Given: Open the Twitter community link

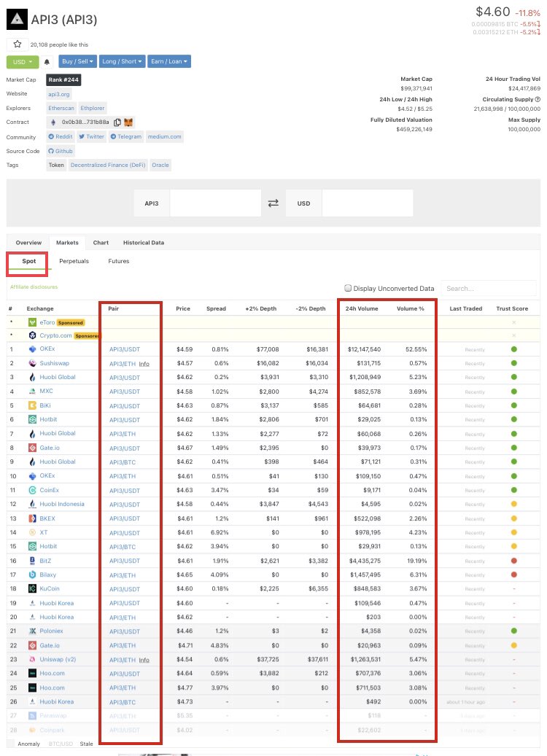Looking at the screenshot, I should click(x=91, y=136).
